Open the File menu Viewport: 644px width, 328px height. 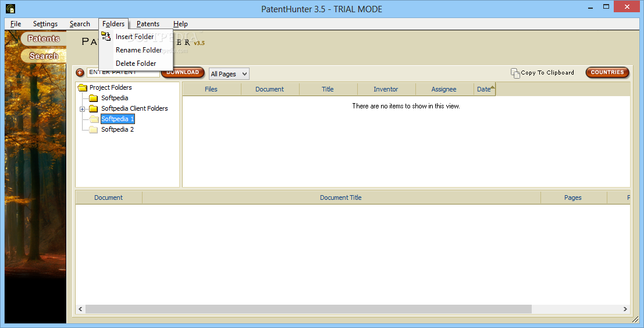pos(16,24)
